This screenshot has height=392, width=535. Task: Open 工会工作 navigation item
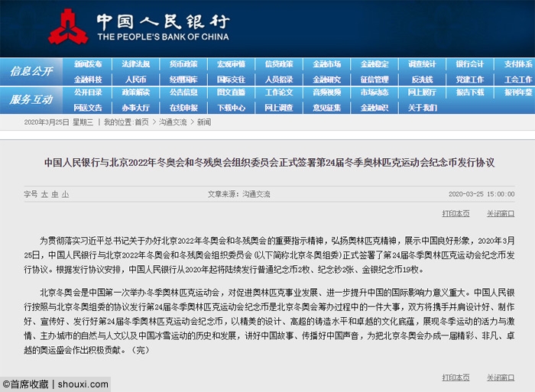pos(518,79)
